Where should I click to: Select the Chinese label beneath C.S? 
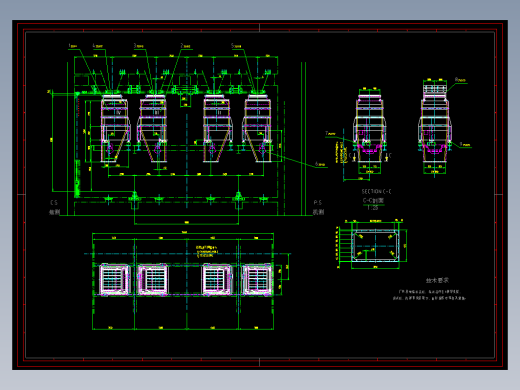[54, 212]
